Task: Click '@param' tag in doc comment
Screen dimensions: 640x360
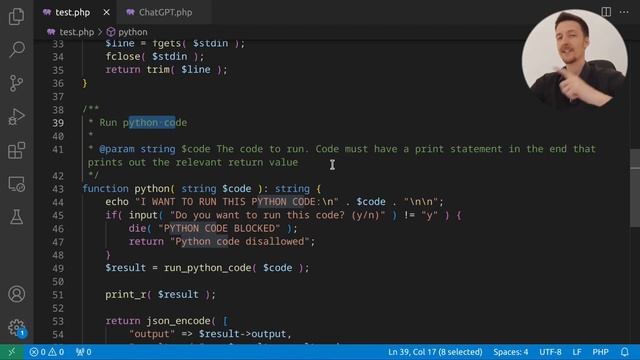Action: [x=117, y=149]
